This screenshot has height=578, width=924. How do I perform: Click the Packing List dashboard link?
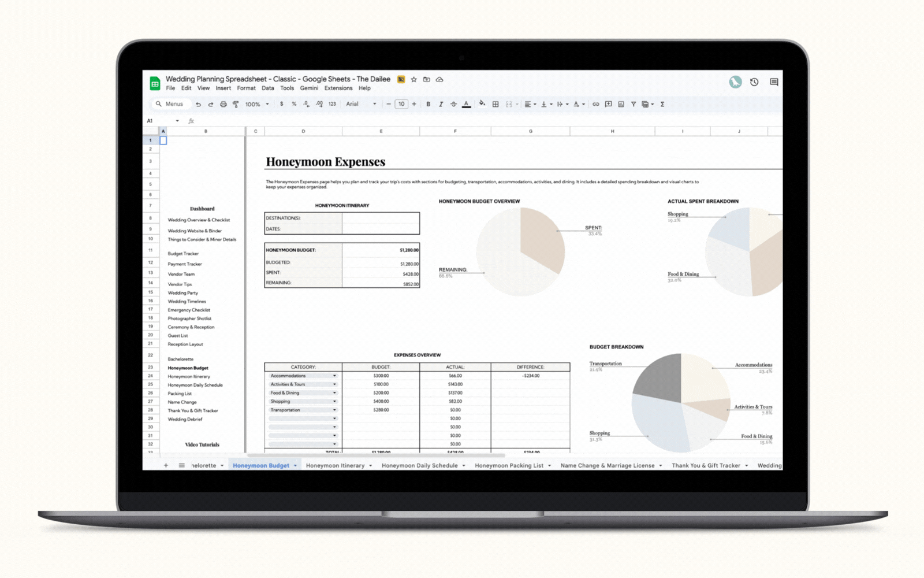pyautogui.click(x=180, y=394)
